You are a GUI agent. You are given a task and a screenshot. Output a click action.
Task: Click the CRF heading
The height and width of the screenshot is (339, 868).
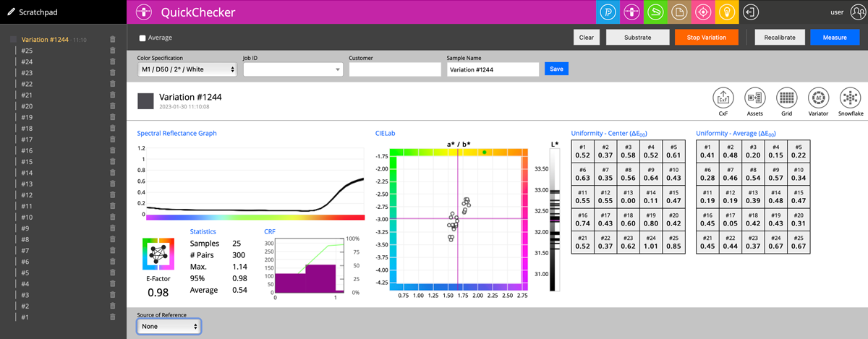tap(270, 231)
